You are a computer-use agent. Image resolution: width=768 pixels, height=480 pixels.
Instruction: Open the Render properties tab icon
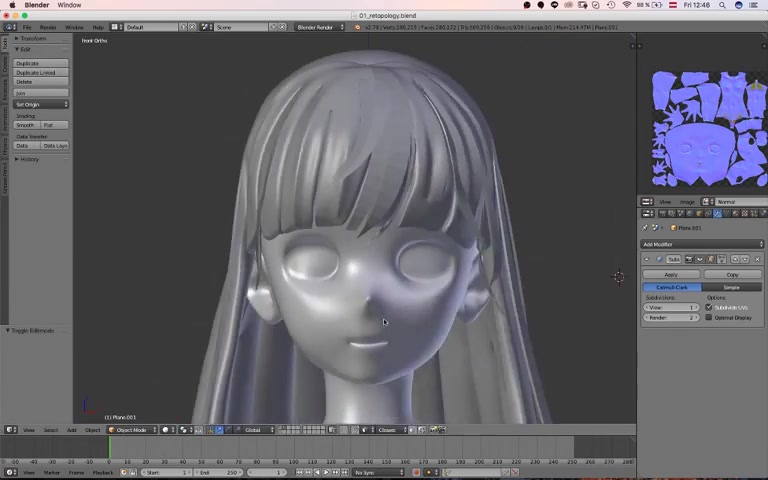[663, 214]
